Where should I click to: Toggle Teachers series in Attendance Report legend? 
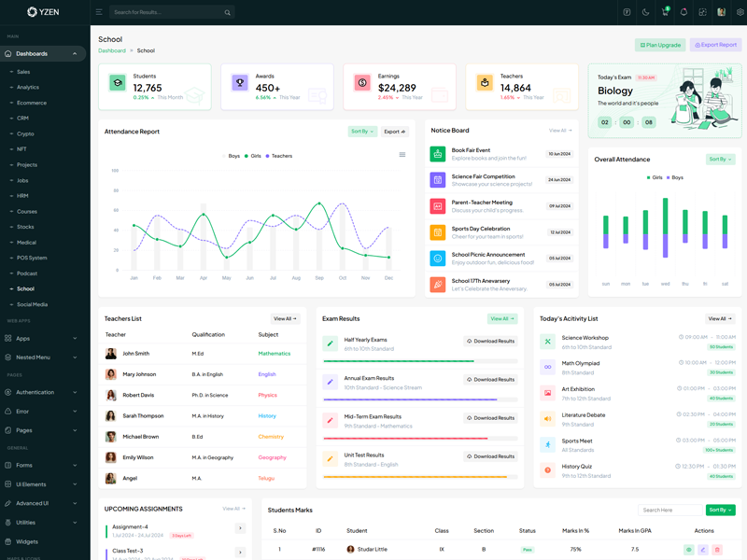click(x=279, y=156)
